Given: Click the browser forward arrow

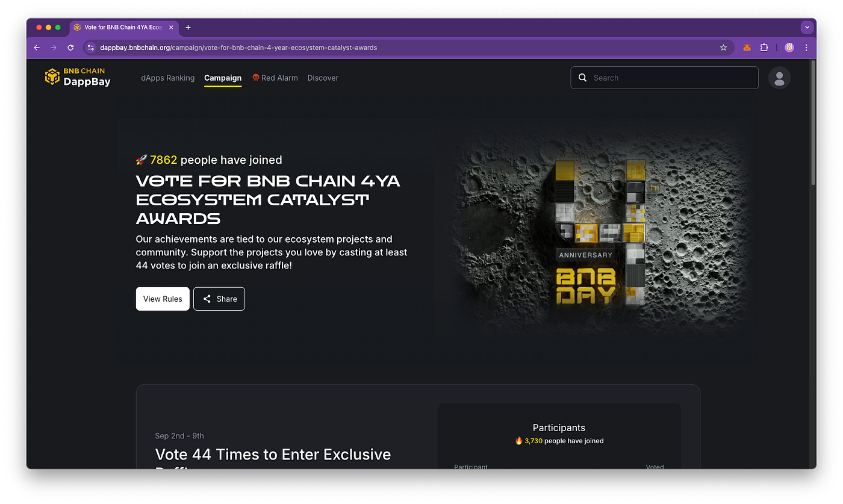Looking at the screenshot, I should point(54,48).
